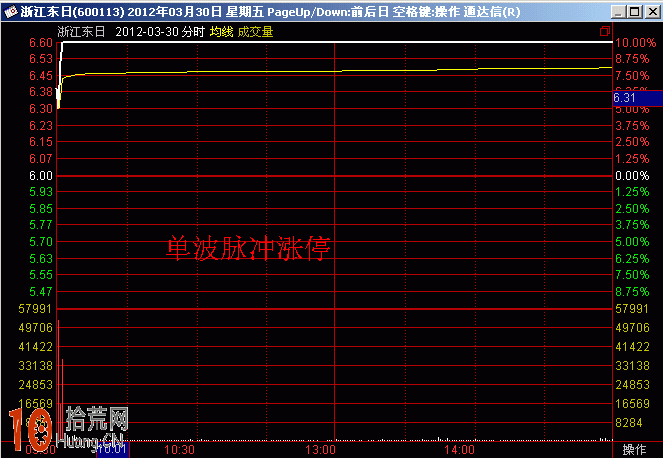Click the 14:00 time axis label
The height and width of the screenshot is (458, 663).
[x=460, y=450]
